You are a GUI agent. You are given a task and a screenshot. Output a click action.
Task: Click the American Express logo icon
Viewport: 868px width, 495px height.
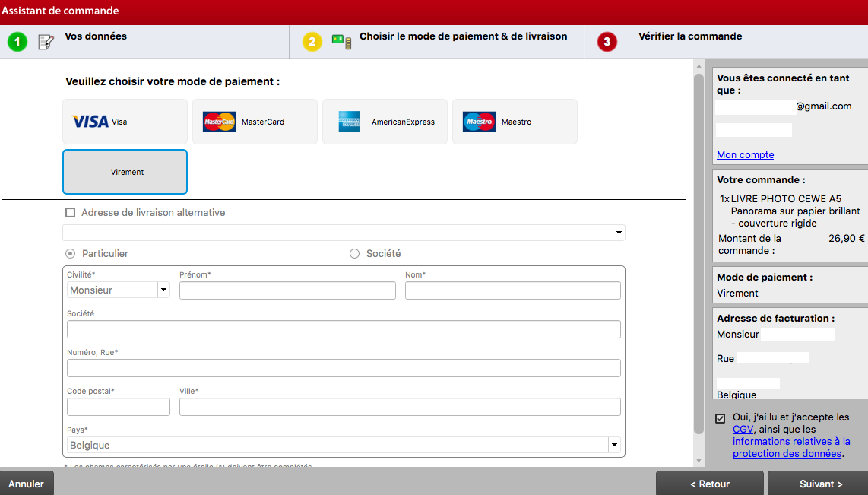[350, 122]
